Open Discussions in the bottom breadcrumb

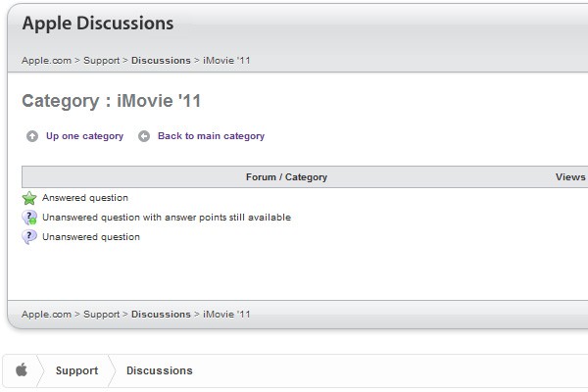(x=161, y=314)
